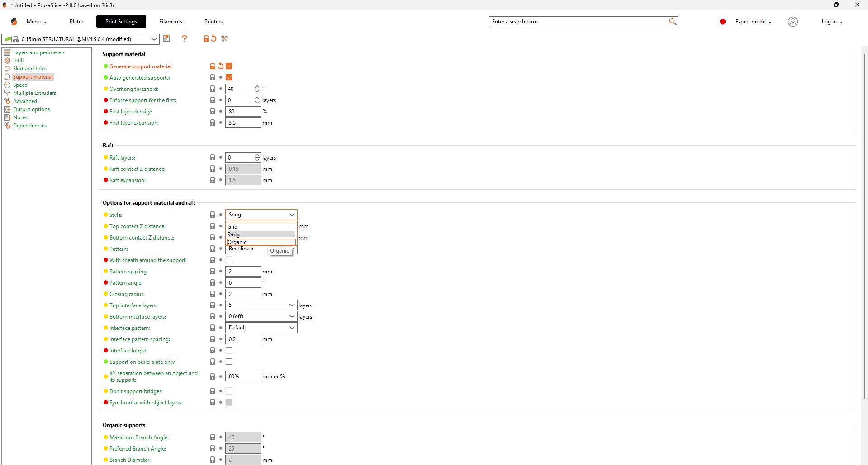Toggle Support on build plate only checkbox
Screen dimensions: 868x465
click(x=229, y=362)
